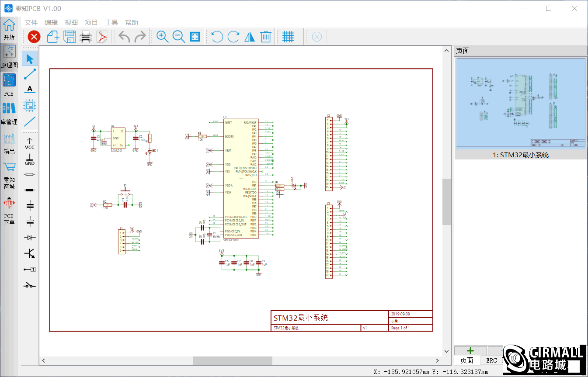Image resolution: width=588 pixels, height=377 pixels.
Task: Place a switch symbol
Action: 30,285
